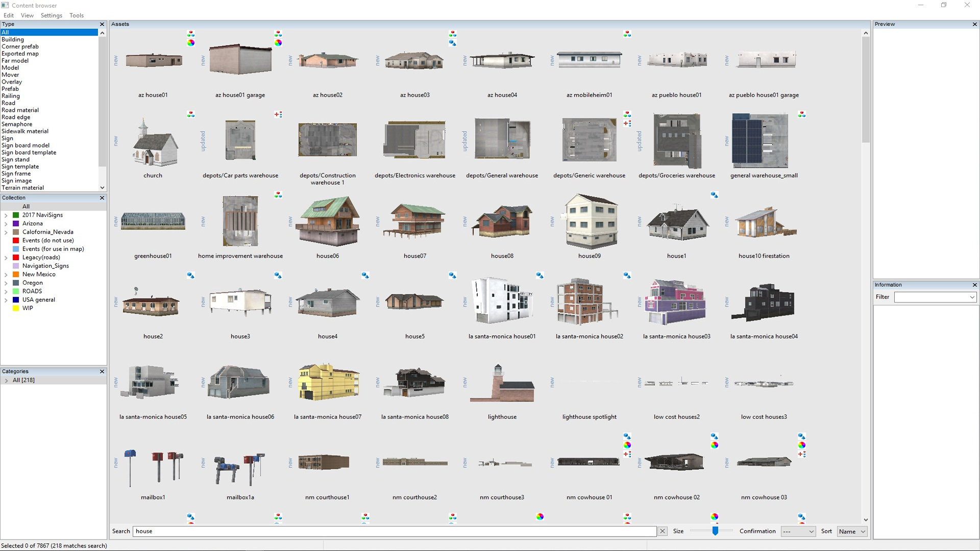Click the plus-list icon on nm cowhouse 01
980x551 pixels.
[x=627, y=454]
